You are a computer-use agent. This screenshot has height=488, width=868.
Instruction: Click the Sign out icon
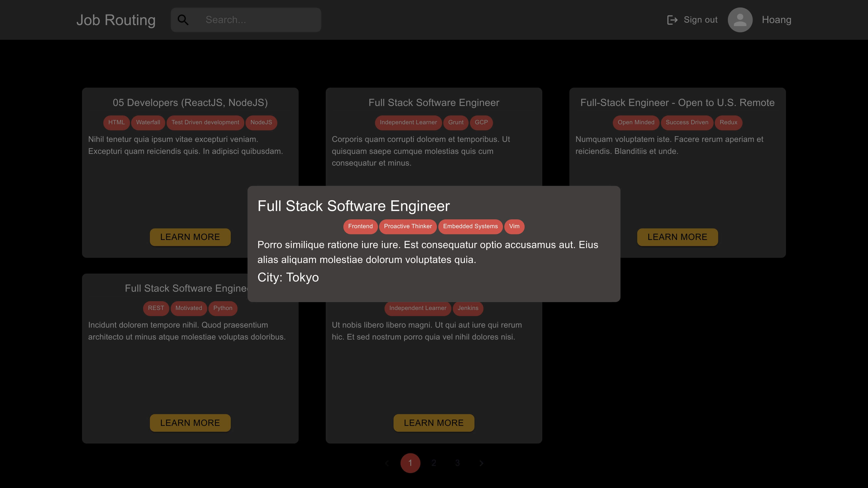coord(672,20)
